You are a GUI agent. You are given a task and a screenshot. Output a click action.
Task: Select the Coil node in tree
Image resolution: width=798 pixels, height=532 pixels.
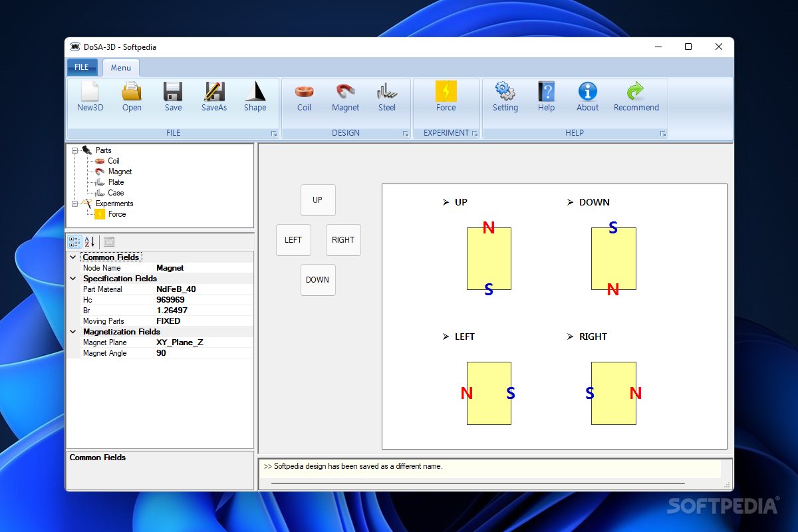pos(114,161)
